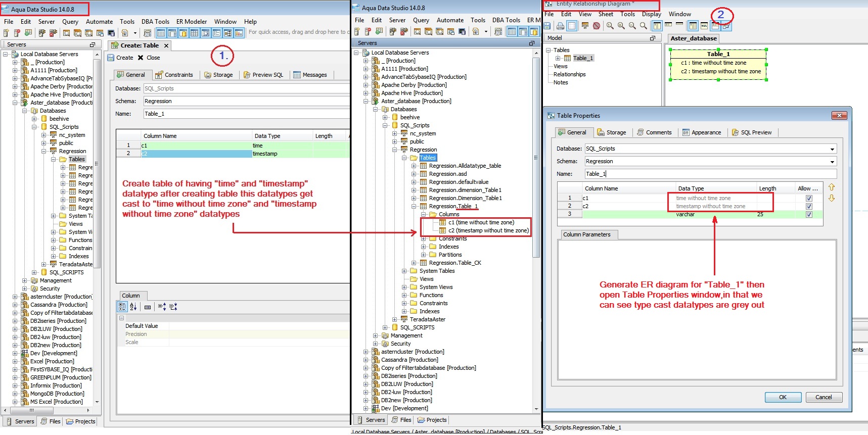868x435 pixels.
Task: Click the "Default Value" property row in Column panel
Action: pos(235,326)
